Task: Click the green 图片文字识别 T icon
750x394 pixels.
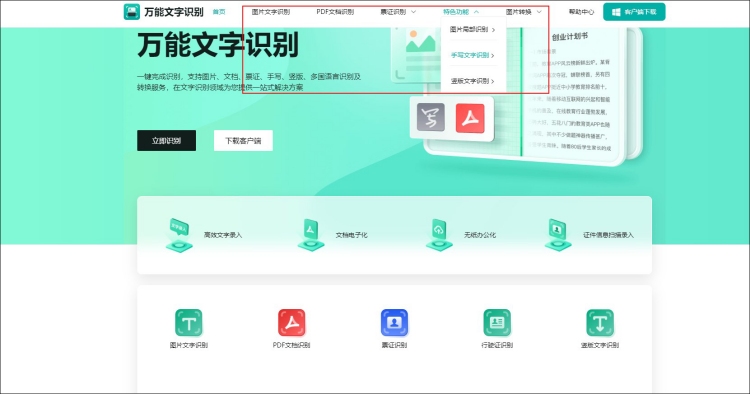Action: click(x=188, y=323)
